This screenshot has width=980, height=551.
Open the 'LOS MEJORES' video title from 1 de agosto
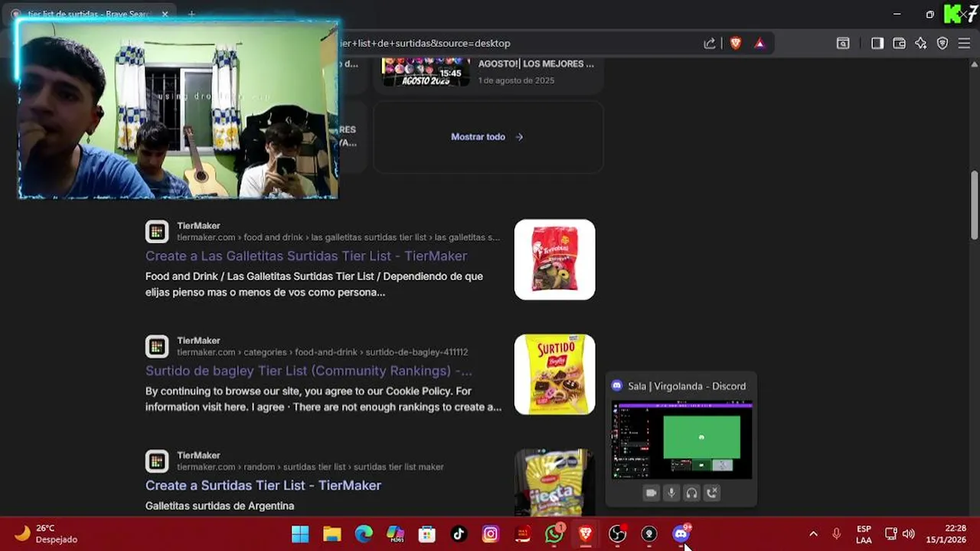click(x=536, y=64)
